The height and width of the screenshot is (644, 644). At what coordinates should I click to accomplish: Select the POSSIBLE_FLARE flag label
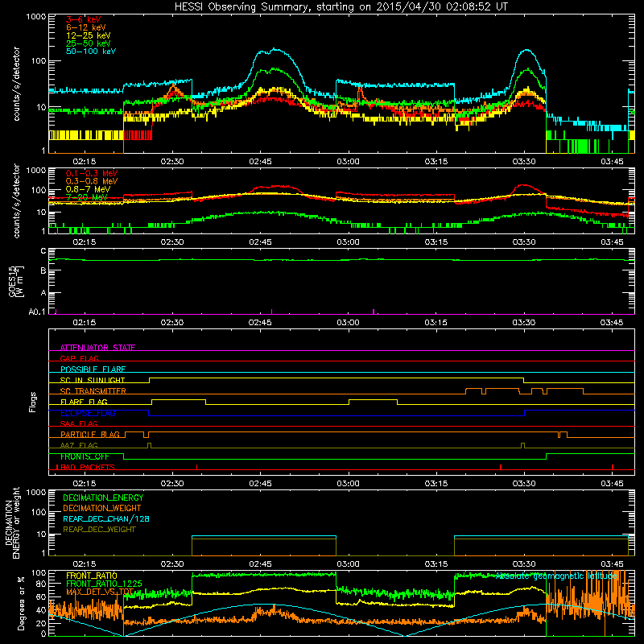(x=93, y=369)
